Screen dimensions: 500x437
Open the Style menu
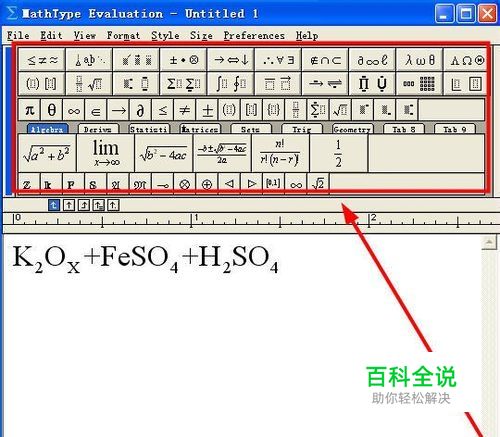[x=165, y=35]
